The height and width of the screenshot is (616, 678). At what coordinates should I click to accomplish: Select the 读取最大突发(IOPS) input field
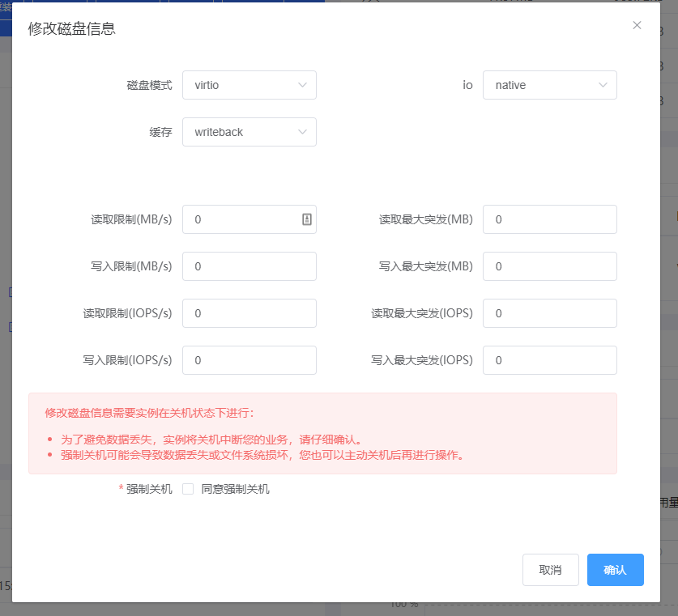click(x=549, y=313)
